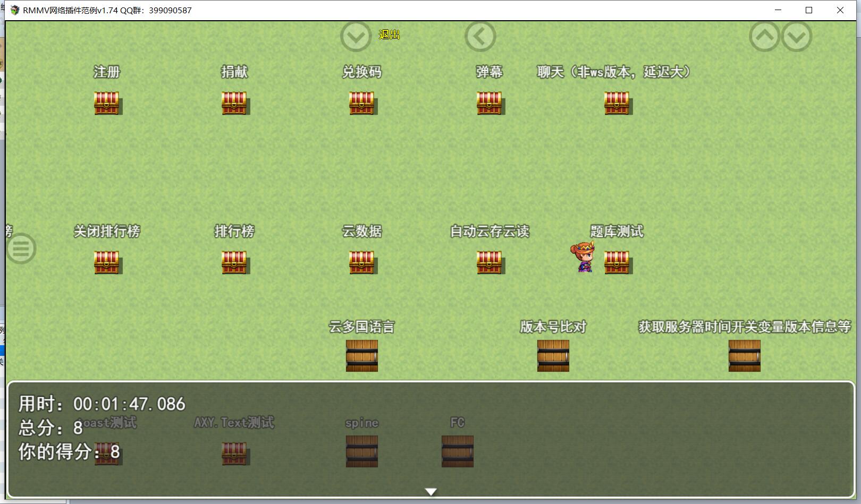The width and height of the screenshot is (861, 504).
Task: Open the round hamburger menu button
Action: 21,249
